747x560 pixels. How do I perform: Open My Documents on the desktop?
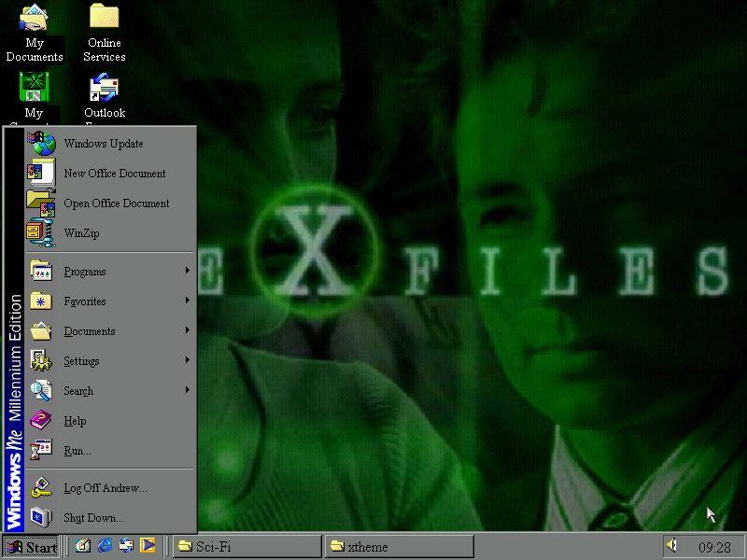coord(35,19)
